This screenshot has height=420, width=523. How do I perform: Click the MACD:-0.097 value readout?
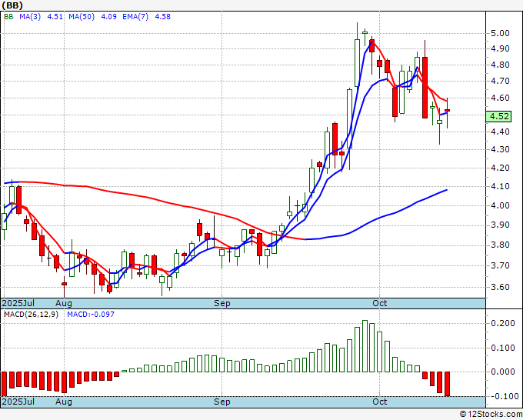point(91,315)
